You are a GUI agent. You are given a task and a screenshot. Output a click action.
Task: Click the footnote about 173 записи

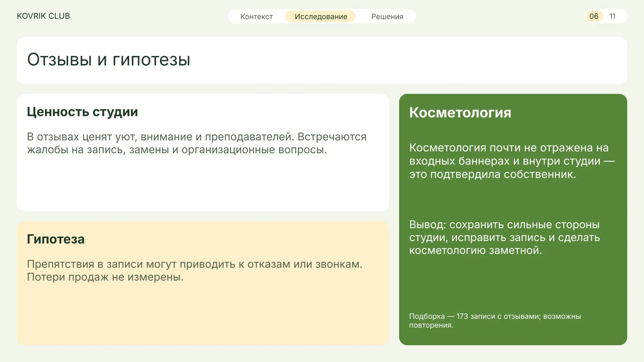[495, 321]
